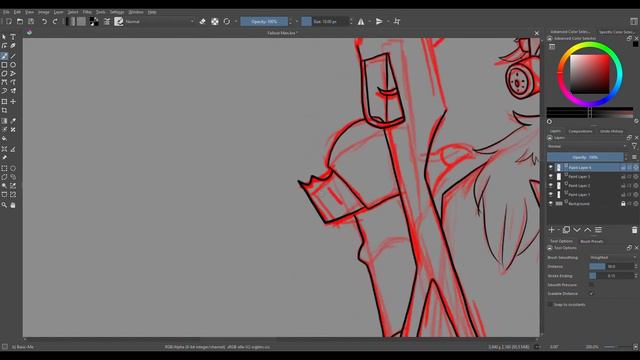
Task: Click the color selector triangle square
Action: (x=590, y=74)
